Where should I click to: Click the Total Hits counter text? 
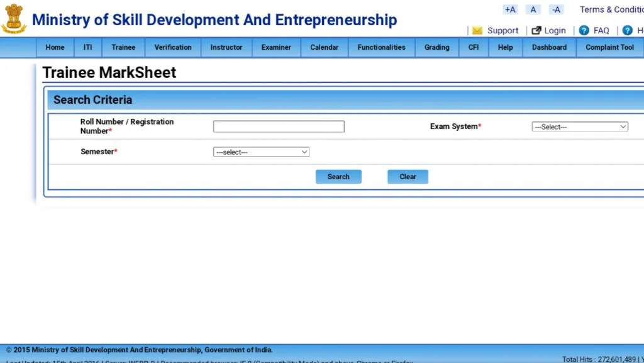point(599,359)
